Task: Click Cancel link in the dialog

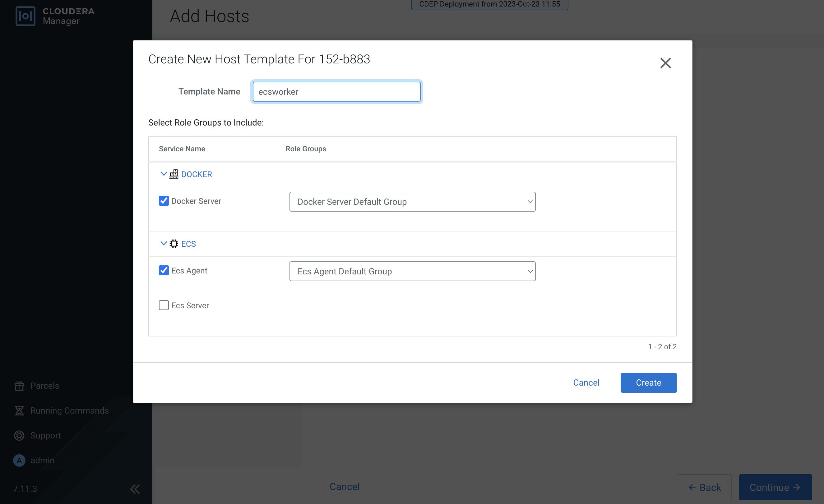Action: click(x=586, y=383)
